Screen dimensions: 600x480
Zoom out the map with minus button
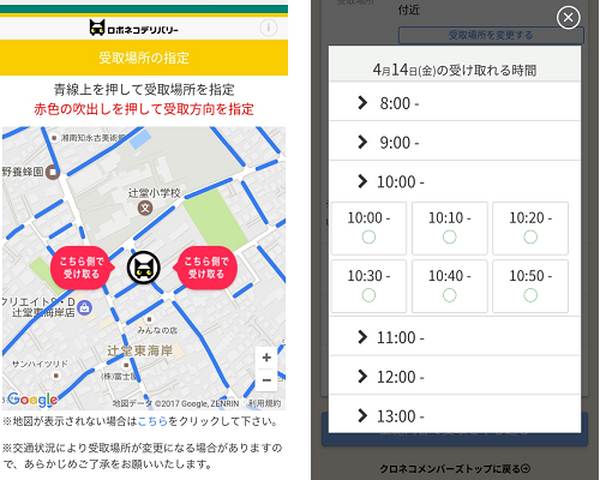coord(266,381)
